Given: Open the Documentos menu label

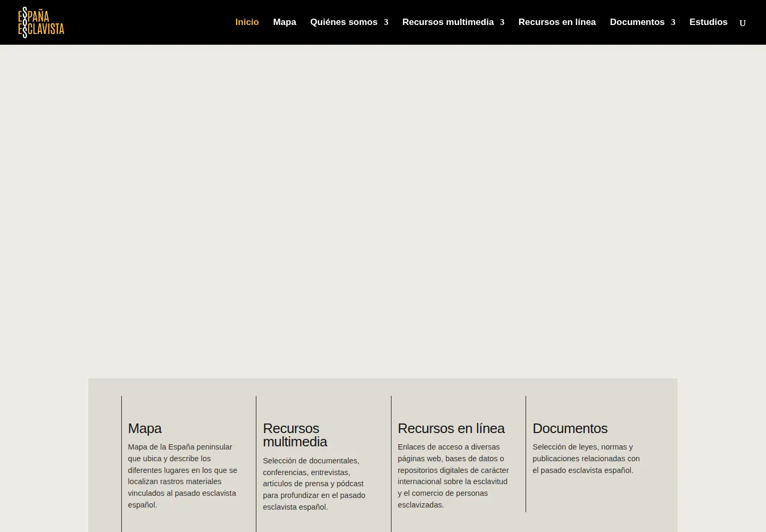Looking at the screenshot, I should [637, 22].
